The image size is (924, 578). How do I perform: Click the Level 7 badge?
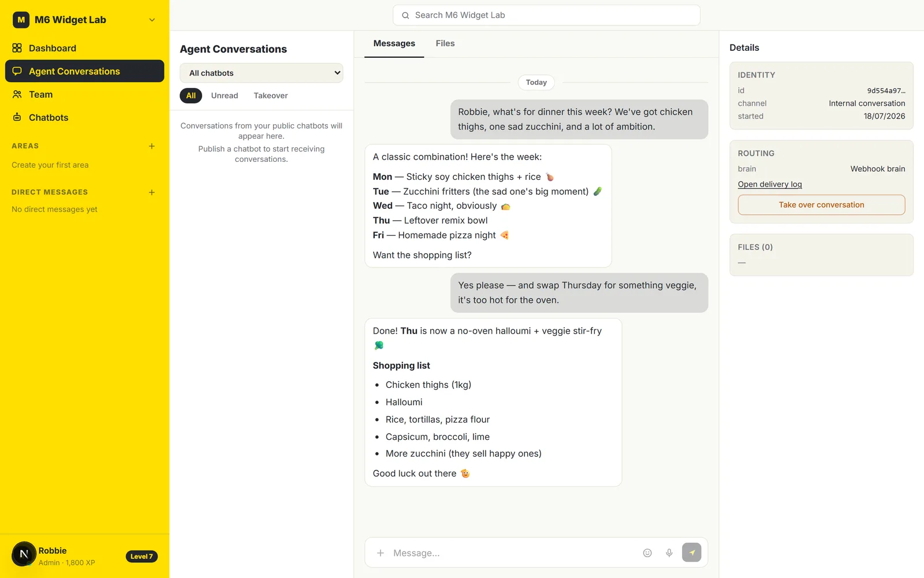[x=141, y=557]
